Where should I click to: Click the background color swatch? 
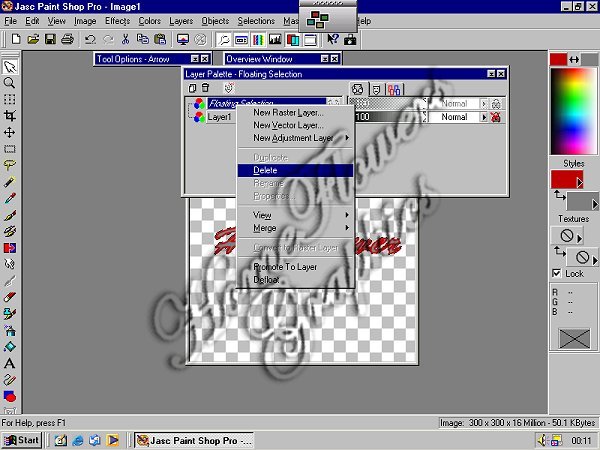click(x=590, y=59)
